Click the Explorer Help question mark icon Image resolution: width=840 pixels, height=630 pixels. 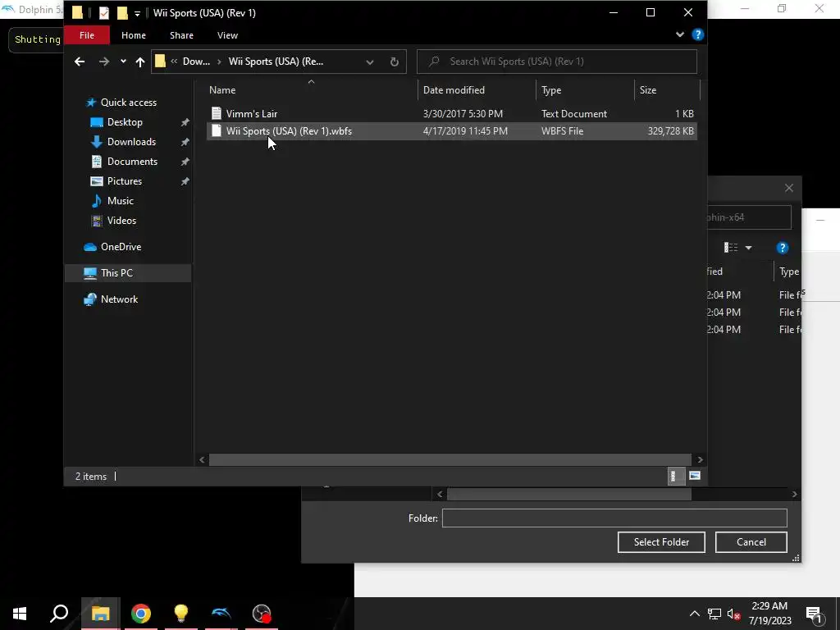(x=697, y=34)
